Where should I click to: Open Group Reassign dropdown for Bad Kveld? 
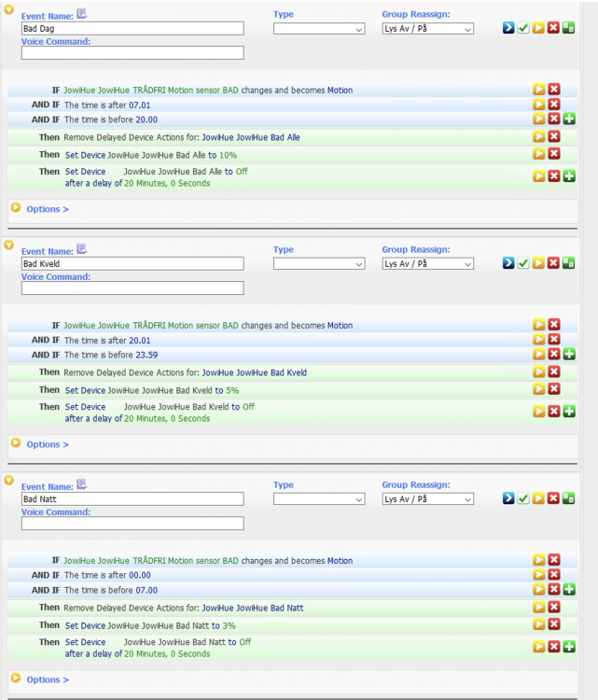[x=427, y=264]
